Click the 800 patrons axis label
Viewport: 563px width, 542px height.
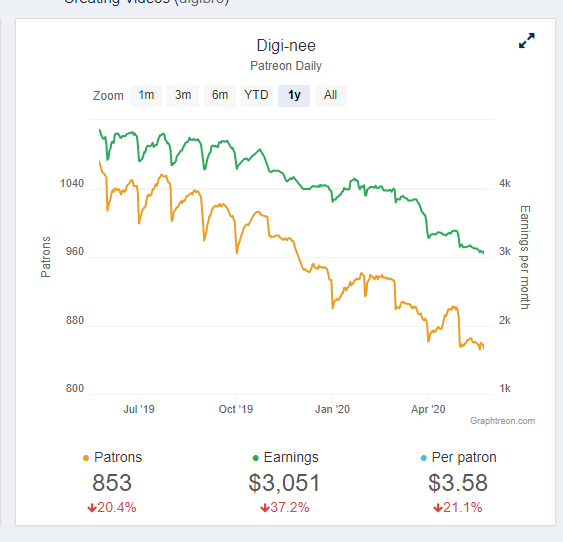click(75, 388)
